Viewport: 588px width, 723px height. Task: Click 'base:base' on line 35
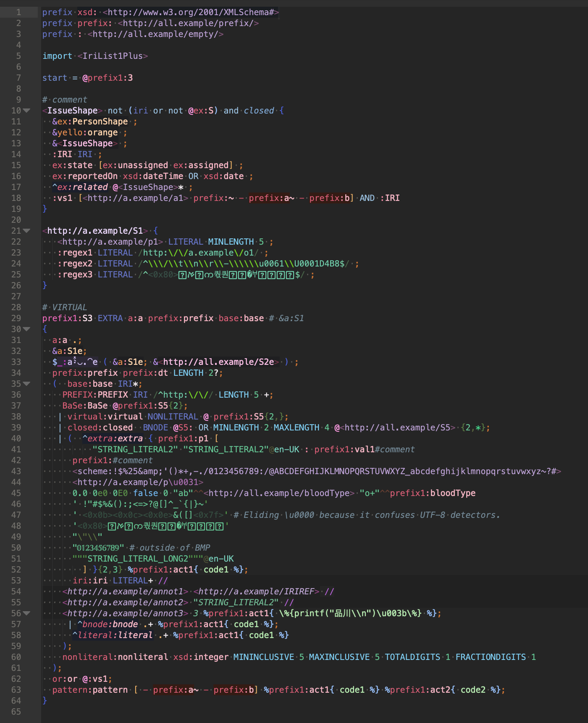point(90,384)
